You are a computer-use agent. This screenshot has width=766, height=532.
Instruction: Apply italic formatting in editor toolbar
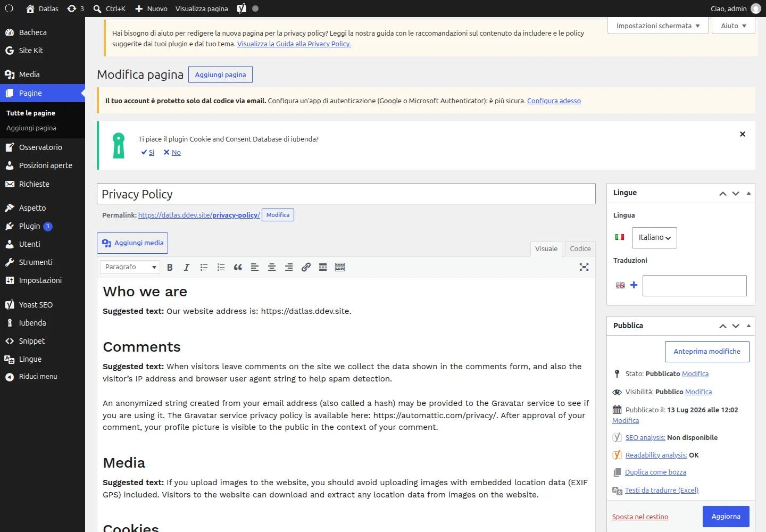pos(187,267)
